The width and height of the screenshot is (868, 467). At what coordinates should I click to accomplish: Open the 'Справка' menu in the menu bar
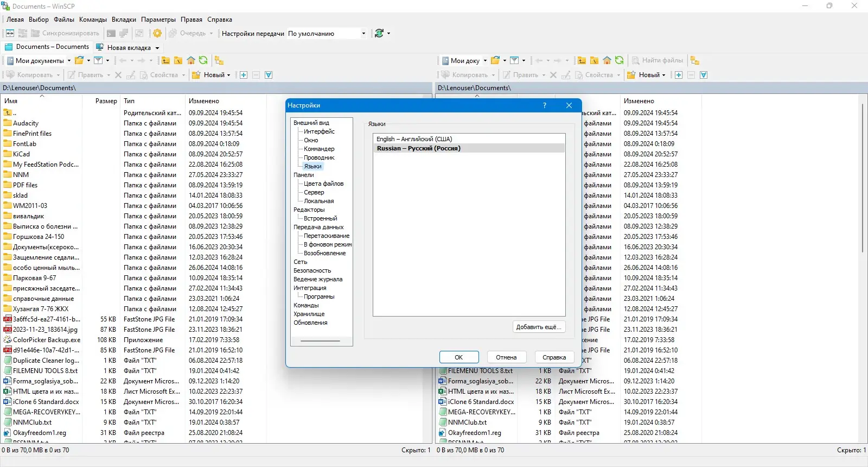[220, 20]
